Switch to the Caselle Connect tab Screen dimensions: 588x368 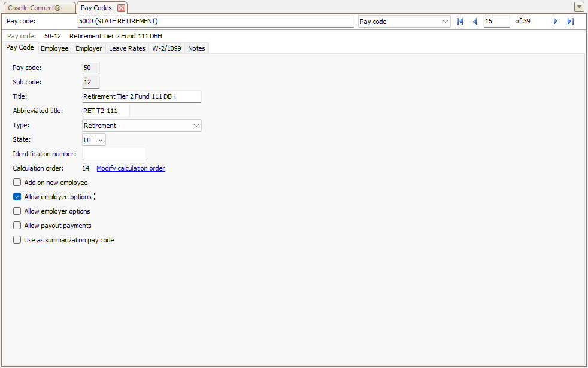38,8
